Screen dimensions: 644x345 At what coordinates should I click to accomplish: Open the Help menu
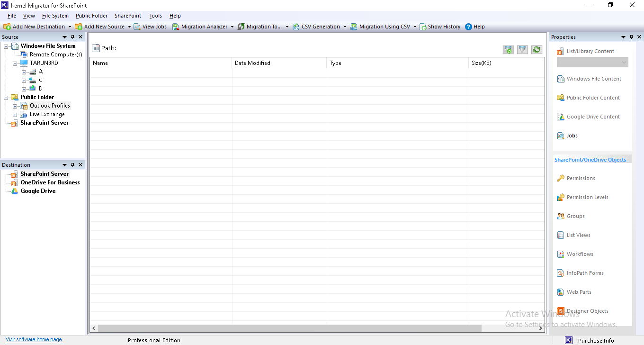175,16
